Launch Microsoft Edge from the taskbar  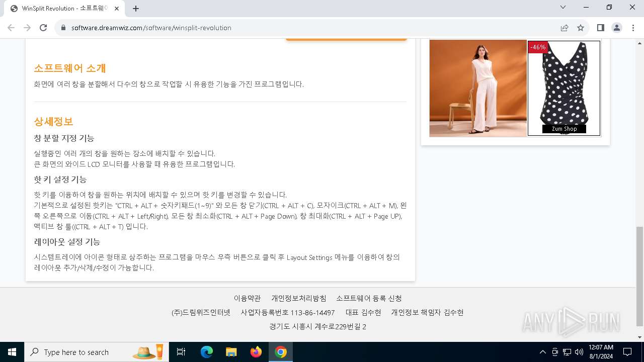[x=207, y=352]
